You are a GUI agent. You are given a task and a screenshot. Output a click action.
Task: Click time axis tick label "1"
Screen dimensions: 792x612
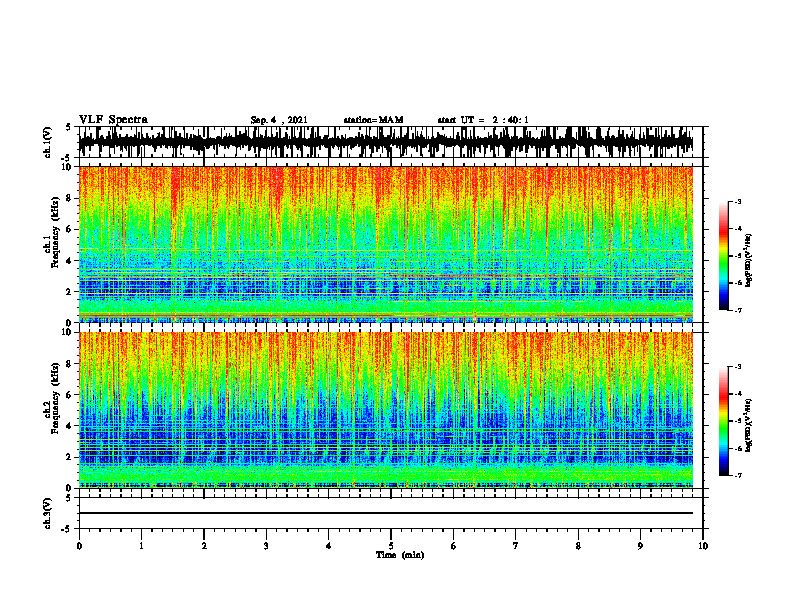141,546
